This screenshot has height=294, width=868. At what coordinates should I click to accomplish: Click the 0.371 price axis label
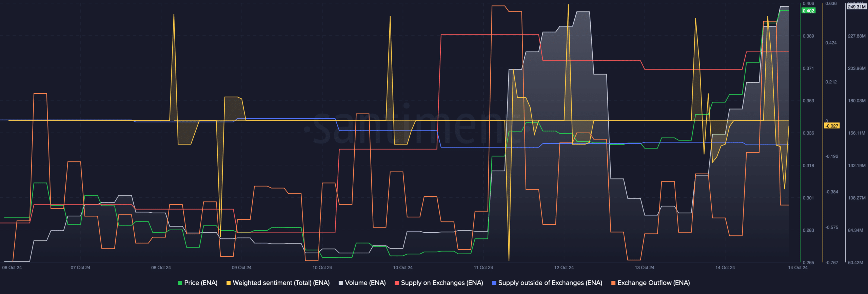point(808,68)
